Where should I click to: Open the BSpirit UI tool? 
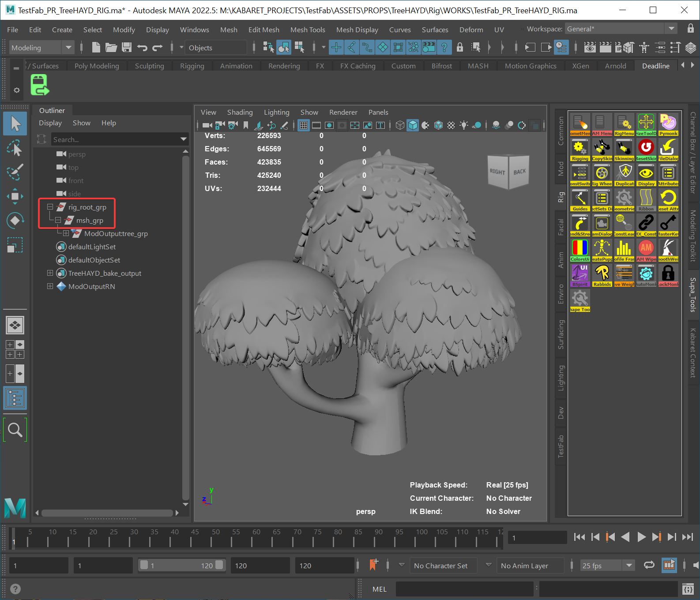click(580, 275)
